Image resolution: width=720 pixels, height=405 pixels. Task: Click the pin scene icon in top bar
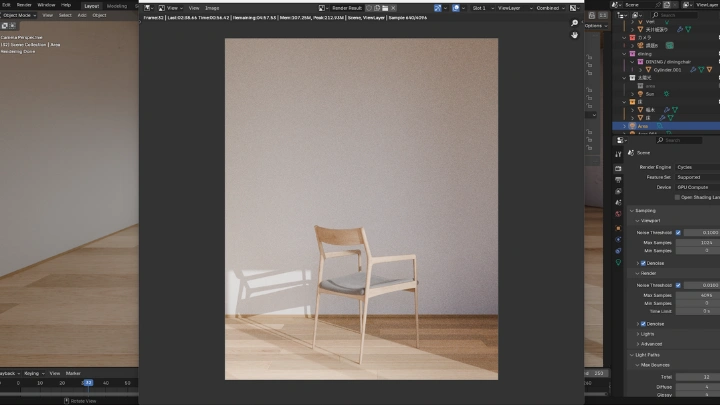pyautogui.click(x=658, y=5)
